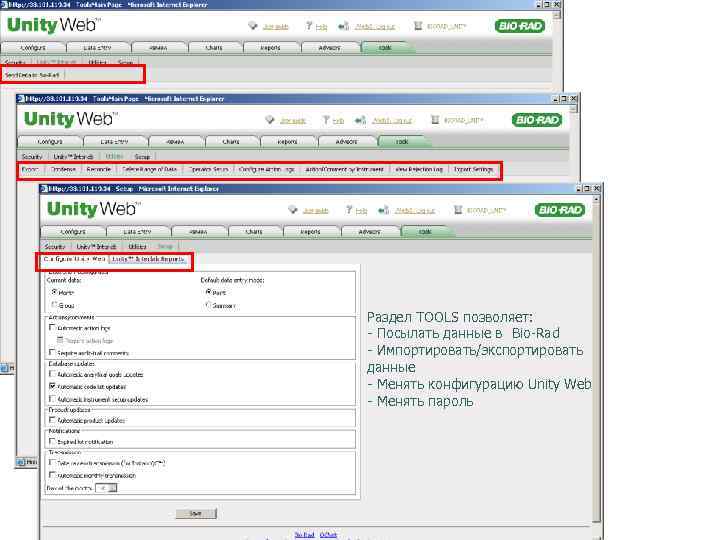This screenshot has width=720, height=540.
Task: Click the diamond icon in Setup window header
Action: (292, 210)
